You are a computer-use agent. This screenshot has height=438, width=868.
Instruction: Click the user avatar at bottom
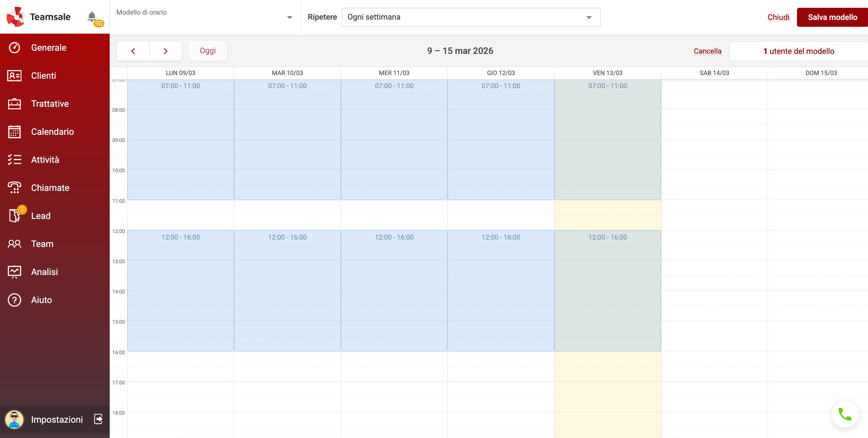[14, 419]
